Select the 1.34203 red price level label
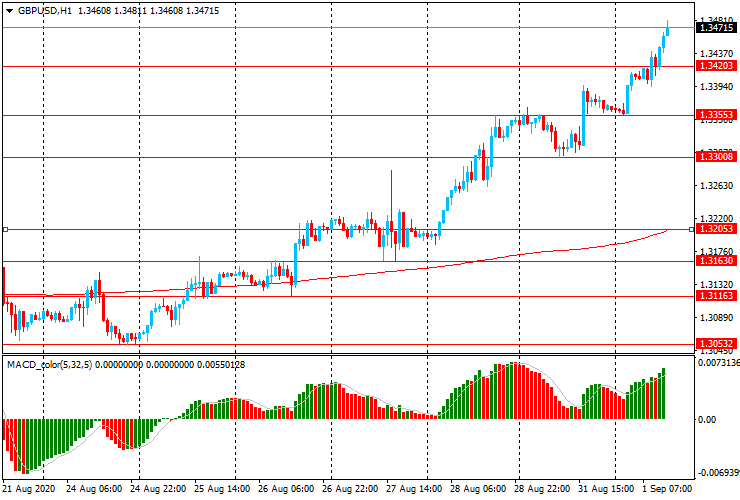 pyautogui.click(x=716, y=66)
